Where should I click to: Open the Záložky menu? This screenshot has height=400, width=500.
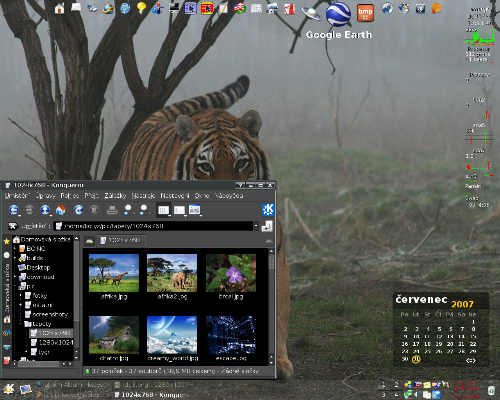(115, 196)
